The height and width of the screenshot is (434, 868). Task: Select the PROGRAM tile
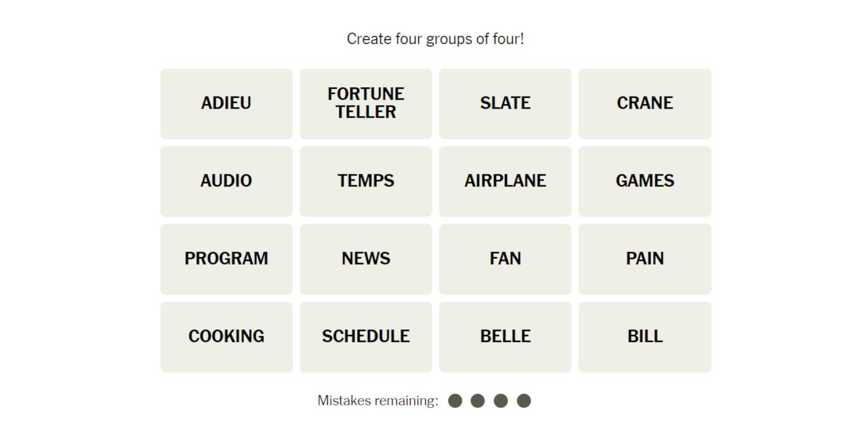[x=226, y=259]
